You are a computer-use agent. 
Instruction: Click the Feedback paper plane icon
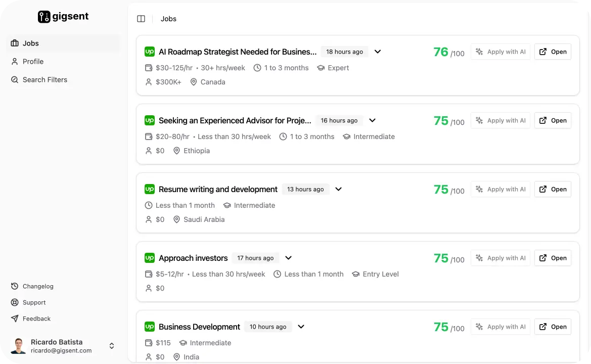(x=15, y=318)
